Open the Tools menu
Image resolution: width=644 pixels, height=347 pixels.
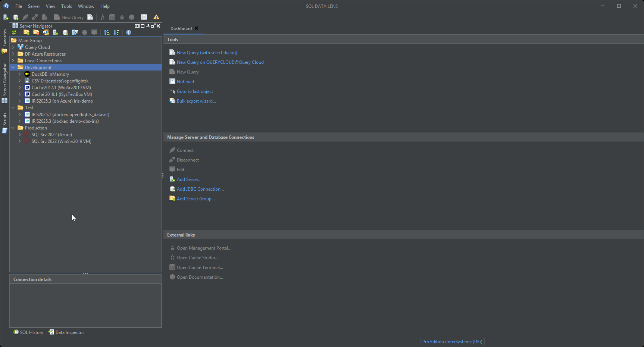[x=67, y=6]
